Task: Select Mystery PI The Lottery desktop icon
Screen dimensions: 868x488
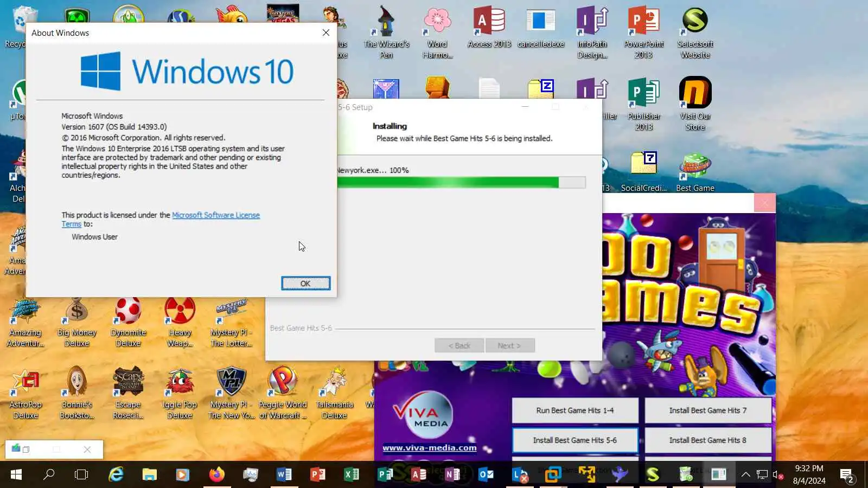Action: point(231,322)
